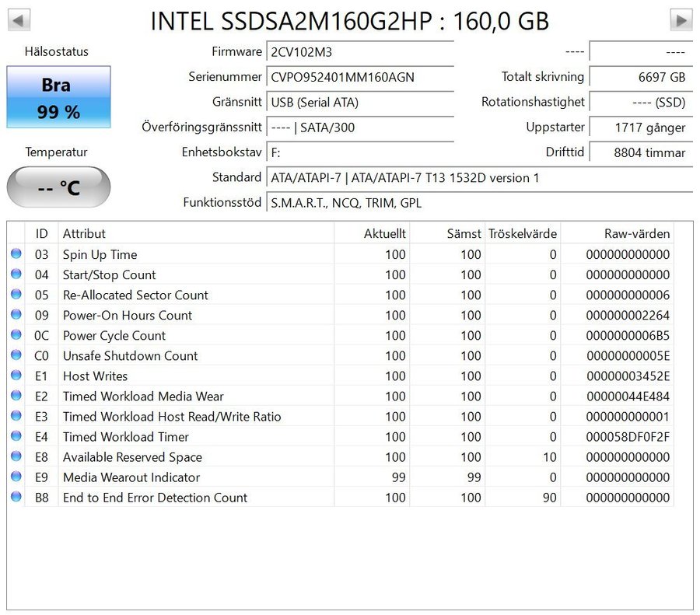Click the blue status icon for Spin Up Time

tap(16, 254)
